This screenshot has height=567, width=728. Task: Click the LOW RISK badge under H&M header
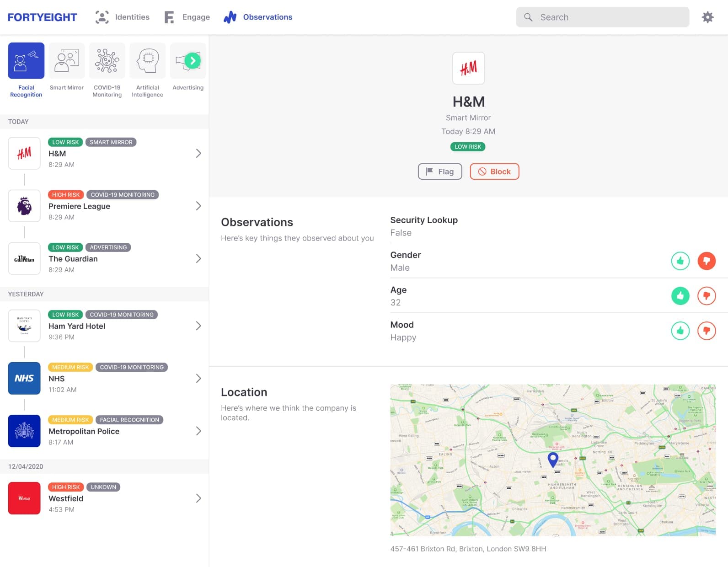tap(468, 147)
